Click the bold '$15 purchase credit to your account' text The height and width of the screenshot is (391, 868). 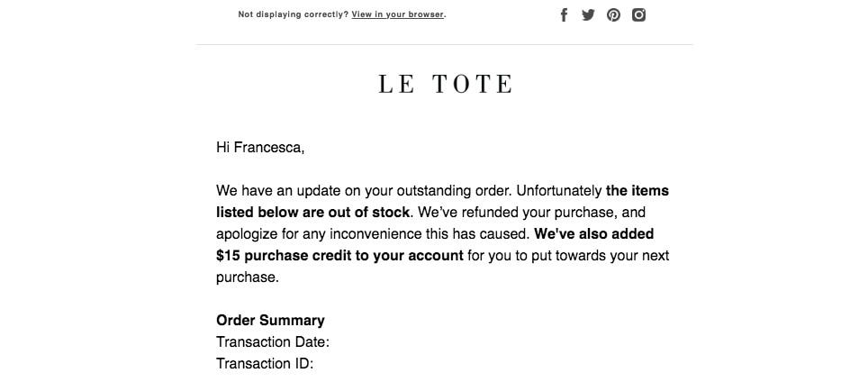coord(339,255)
